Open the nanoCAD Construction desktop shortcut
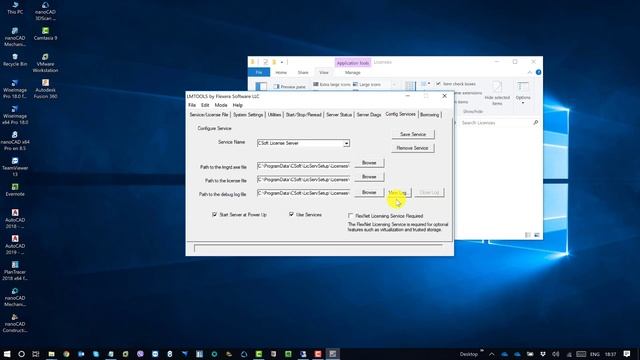The width and height of the screenshot is (640, 360). pyautogui.click(x=15, y=323)
